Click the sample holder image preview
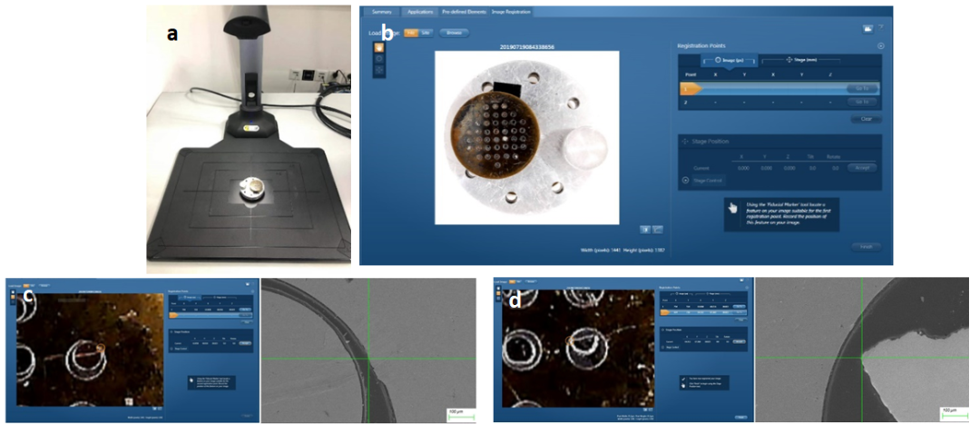 point(526,136)
